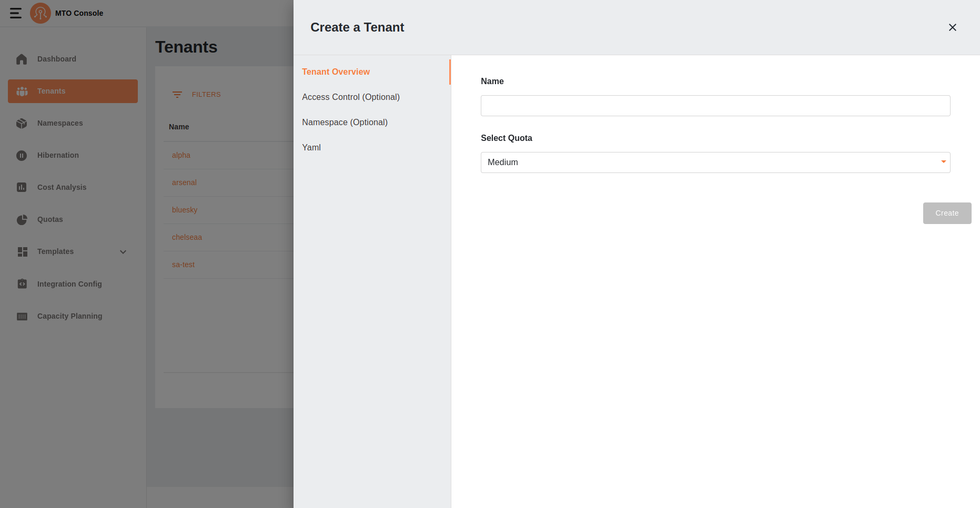
Task: Click the MTO Console logo
Action: point(41,13)
